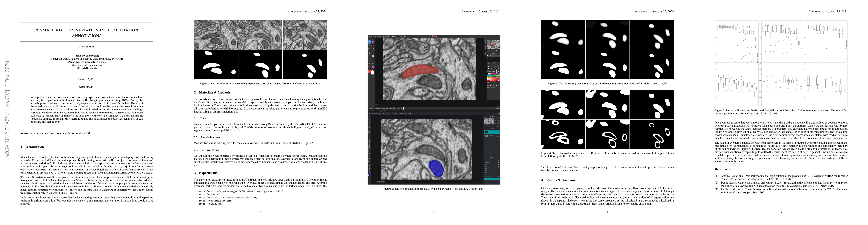Toggle Layer 2 visibility checkbox in Pixlr
The height and width of the screenshot is (225, 868).
click(x=499, y=133)
